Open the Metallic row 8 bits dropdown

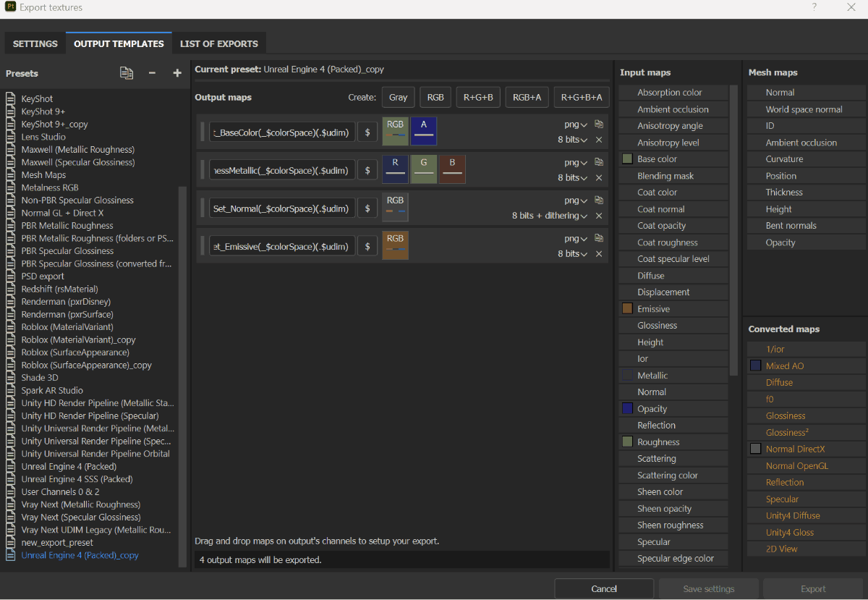pyautogui.click(x=573, y=177)
